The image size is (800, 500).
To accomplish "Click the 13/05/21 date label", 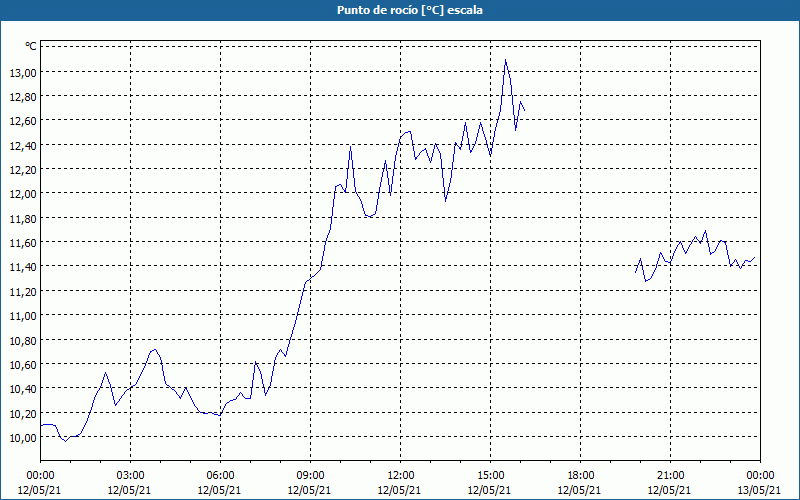I will pyautogui.click(x=759, y=490).
